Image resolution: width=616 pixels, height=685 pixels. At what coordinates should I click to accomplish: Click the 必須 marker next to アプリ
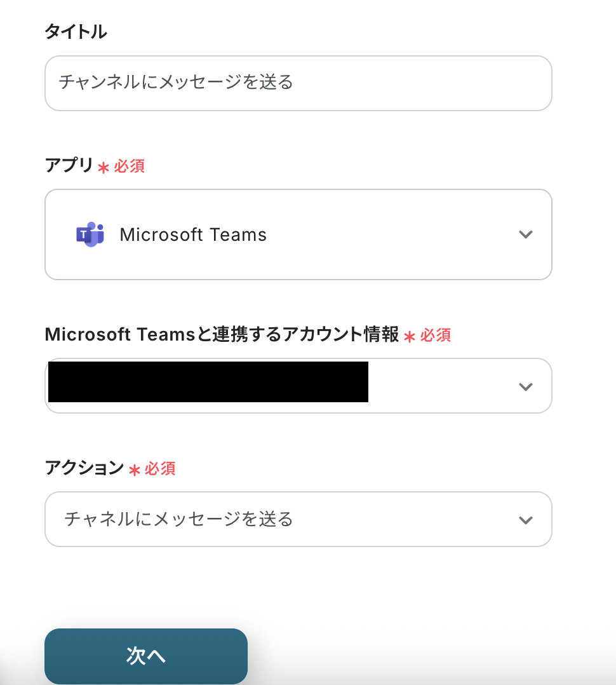pyautogui.click(x=130, y=166)
